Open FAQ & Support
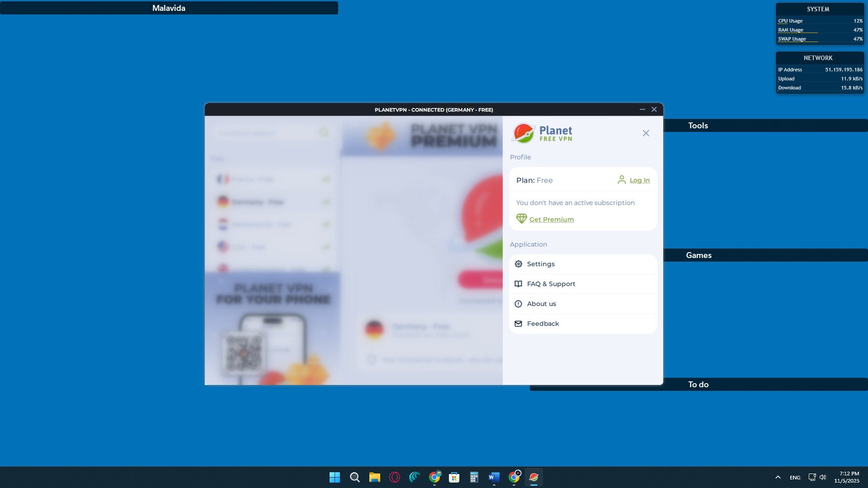Viewport: 868px width, 488px height. [551, 284]
